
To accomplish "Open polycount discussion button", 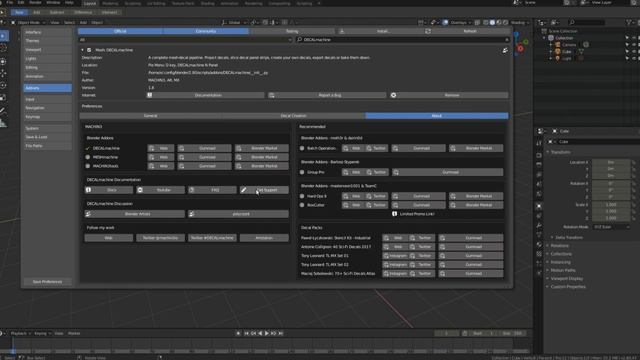I will pos(238,214).
